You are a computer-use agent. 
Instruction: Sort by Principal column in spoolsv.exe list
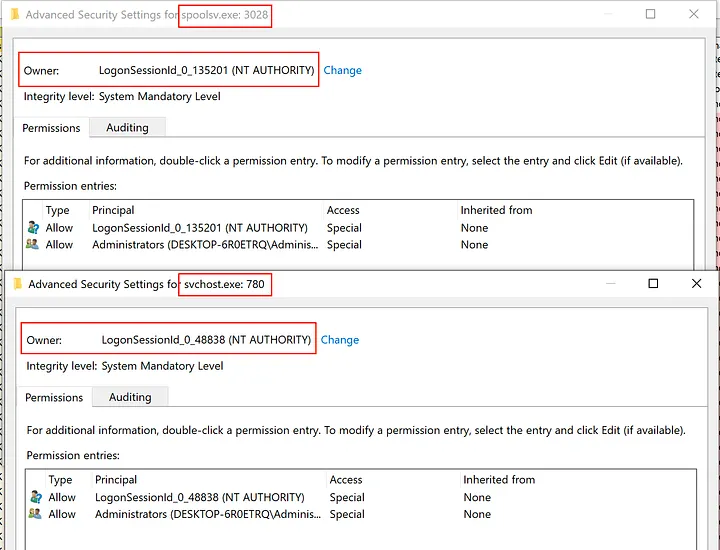(113, 210)
